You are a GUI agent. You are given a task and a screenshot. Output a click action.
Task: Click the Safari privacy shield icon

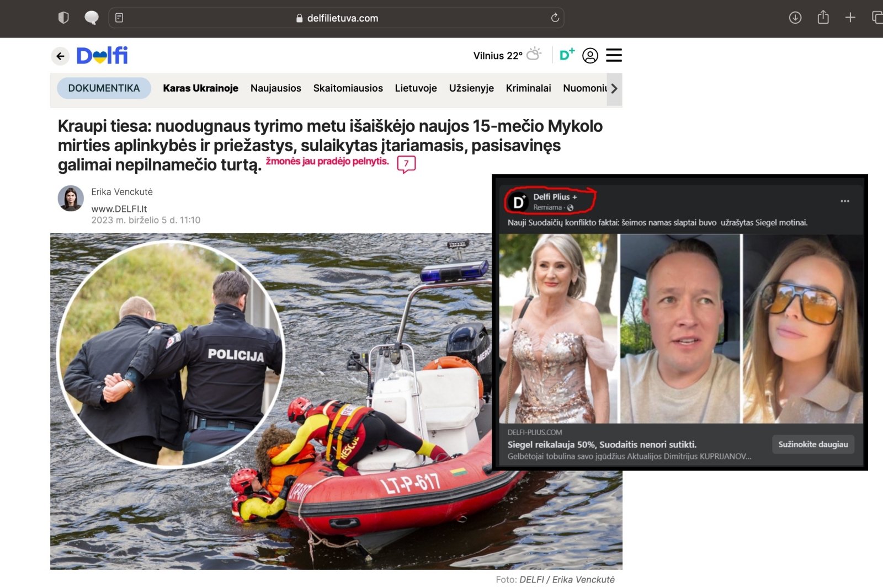click(x=63, y=18)
